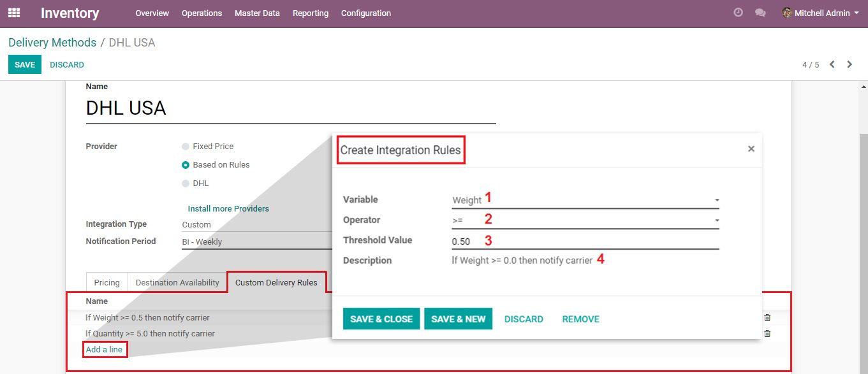The image size is (868, 374).
Task: Go to next record arrow
Action: pos(850,64)
